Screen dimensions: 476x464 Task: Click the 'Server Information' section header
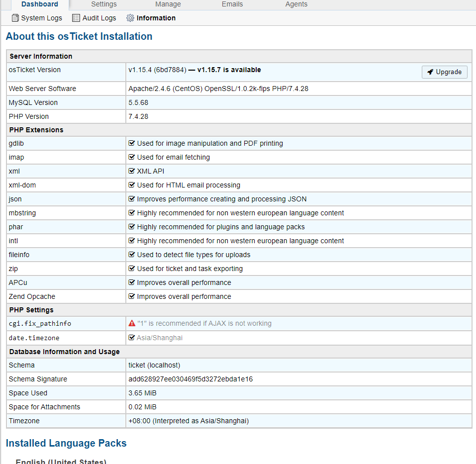pyautogui.click(x=41, y=56)
